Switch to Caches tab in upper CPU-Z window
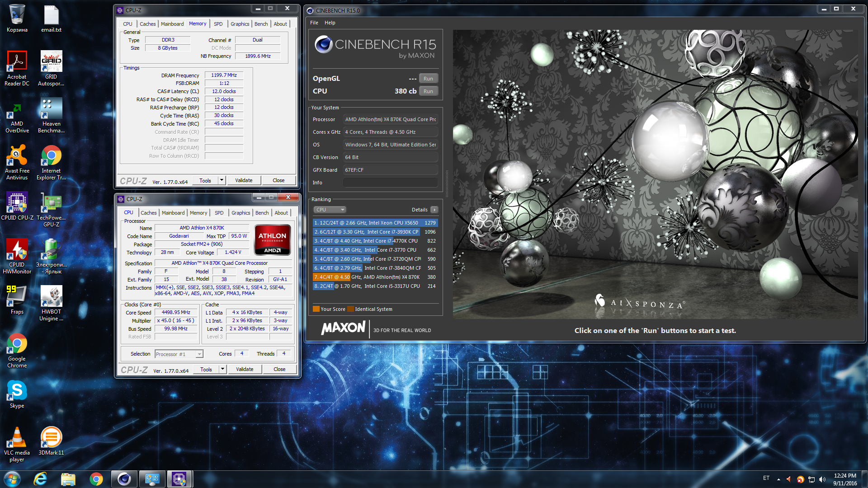 pyautogui.click(x=147, y=24)
